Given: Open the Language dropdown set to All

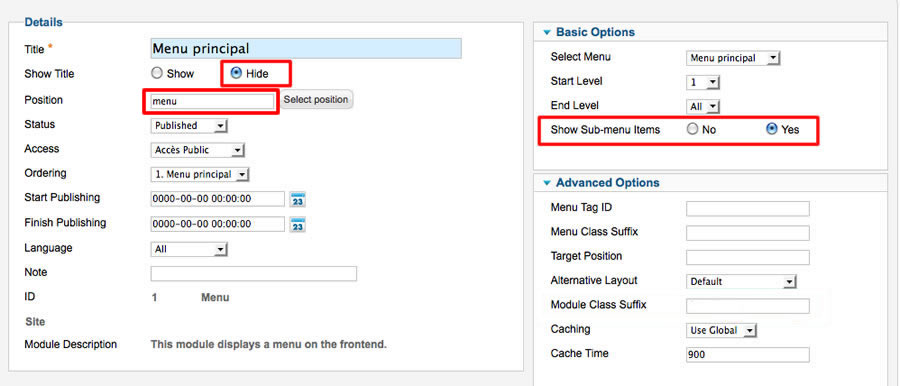Looking at the screenshot, I should 189,249.
